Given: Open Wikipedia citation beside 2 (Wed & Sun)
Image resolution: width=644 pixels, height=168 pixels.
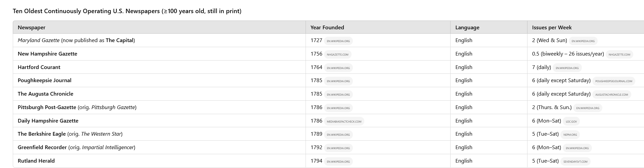Looking at the screenshot, I should click(x=583, y=41).
